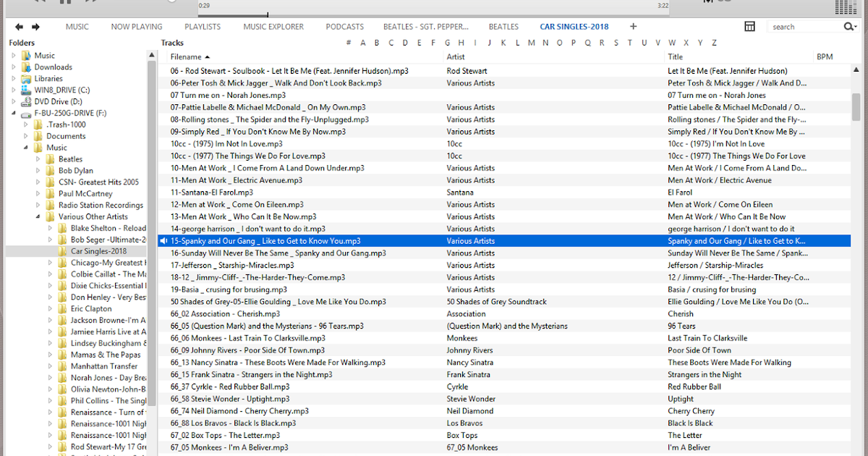This screenshot has width=868, height=456.
Task: Select '67_02 Box Tops - The Letter.mp3'
Action: pos(225,436)
